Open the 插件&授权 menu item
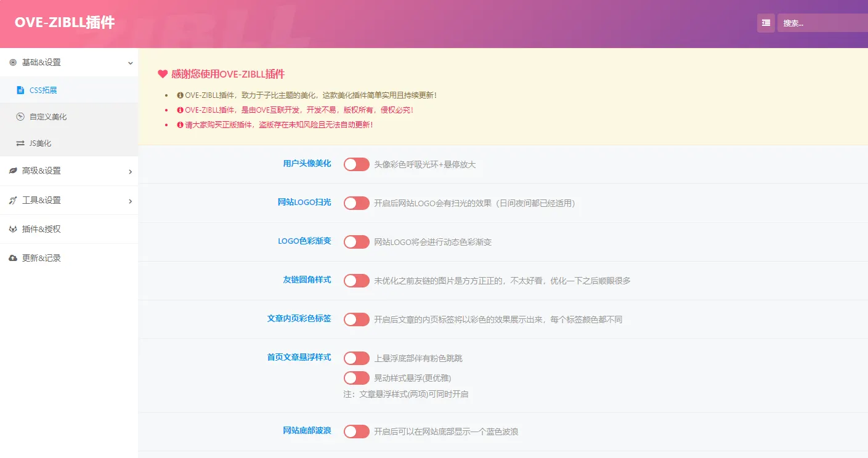868x458 pixels. coord(69,229)
